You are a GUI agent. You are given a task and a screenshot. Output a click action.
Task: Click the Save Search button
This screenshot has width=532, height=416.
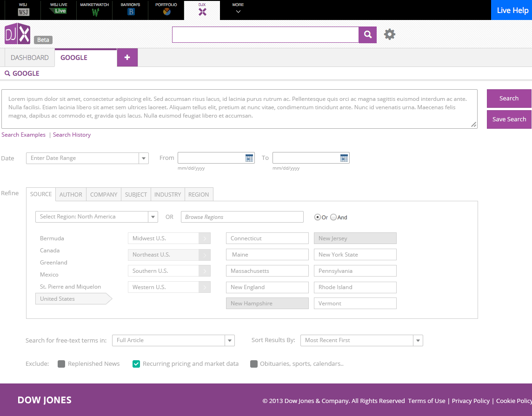click(509, 119)
